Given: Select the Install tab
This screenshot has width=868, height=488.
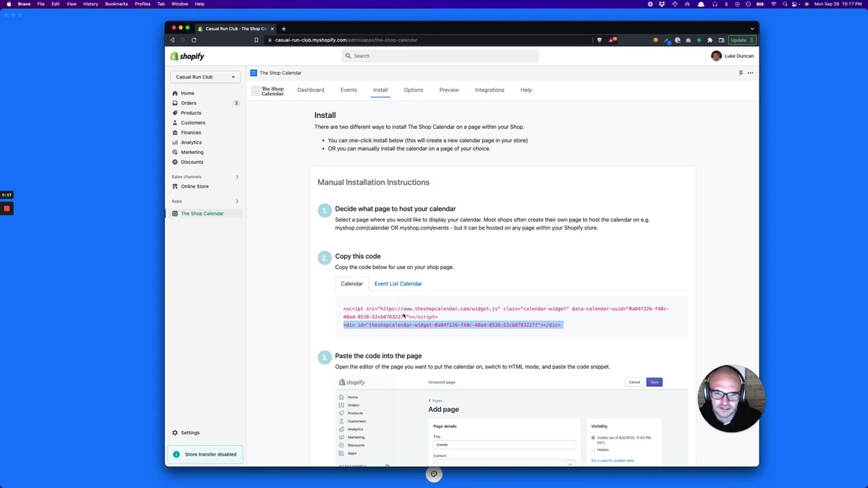Looking at the screenshot, I should click(380, 90).
